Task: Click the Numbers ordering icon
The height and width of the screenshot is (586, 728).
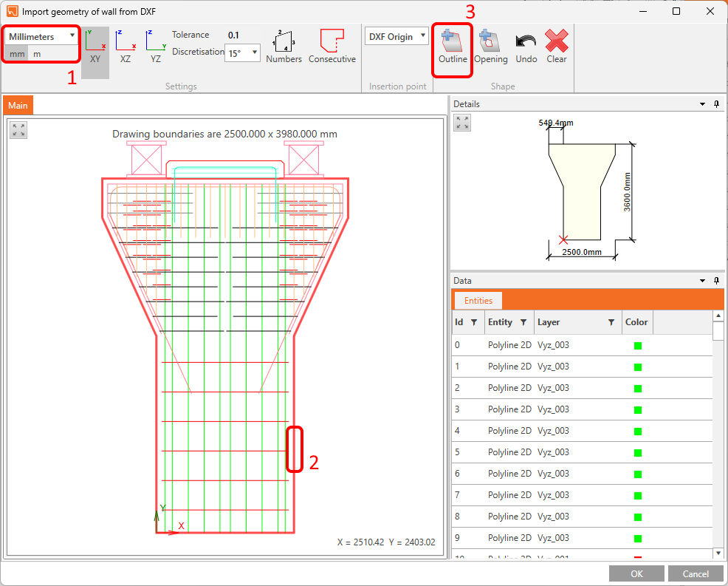Action: tap(284, 47)
